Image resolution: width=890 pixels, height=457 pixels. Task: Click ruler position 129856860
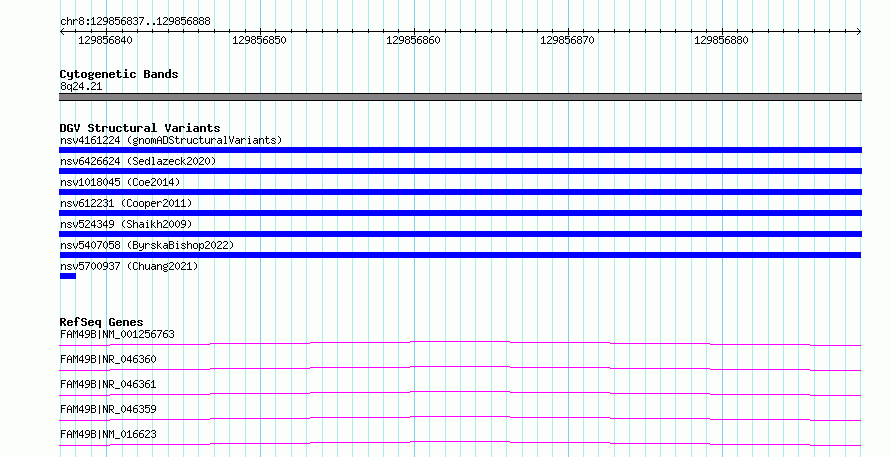pyautogui.click(x=413, y=40)
